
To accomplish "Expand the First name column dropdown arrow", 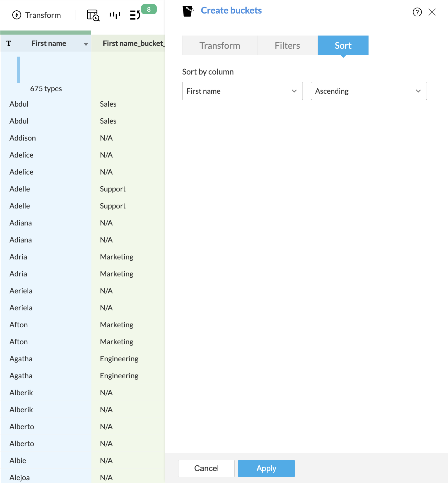I will coord(86,44).
